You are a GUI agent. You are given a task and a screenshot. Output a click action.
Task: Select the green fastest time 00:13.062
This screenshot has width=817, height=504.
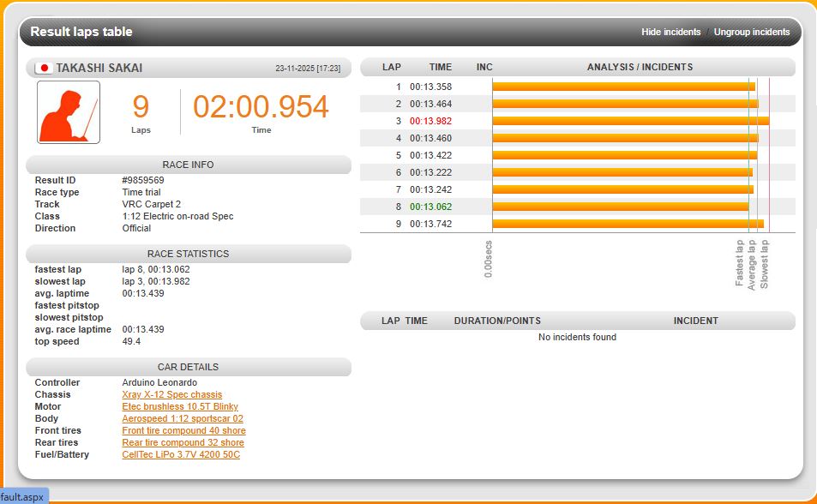430,207
